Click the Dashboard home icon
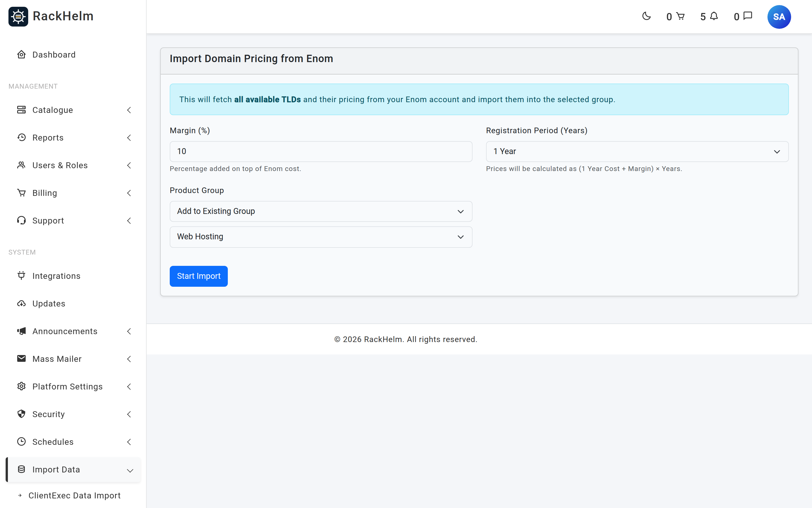Image resolution: width=812 pixels, height=508 pixels. (x=21, y=54)
